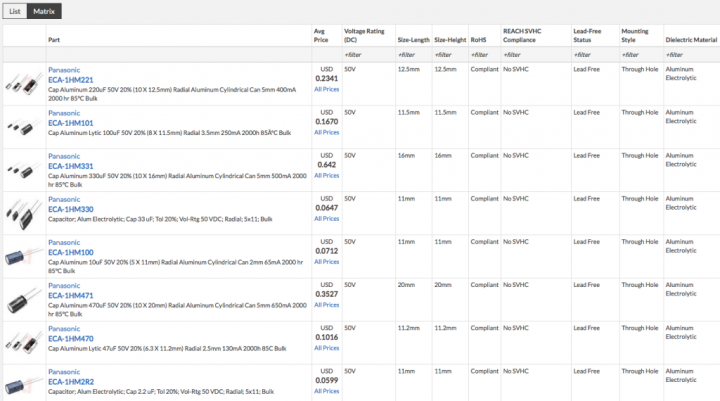
Task: Click Panasonic link above ECA-1HM470
Action: point(64,329)
